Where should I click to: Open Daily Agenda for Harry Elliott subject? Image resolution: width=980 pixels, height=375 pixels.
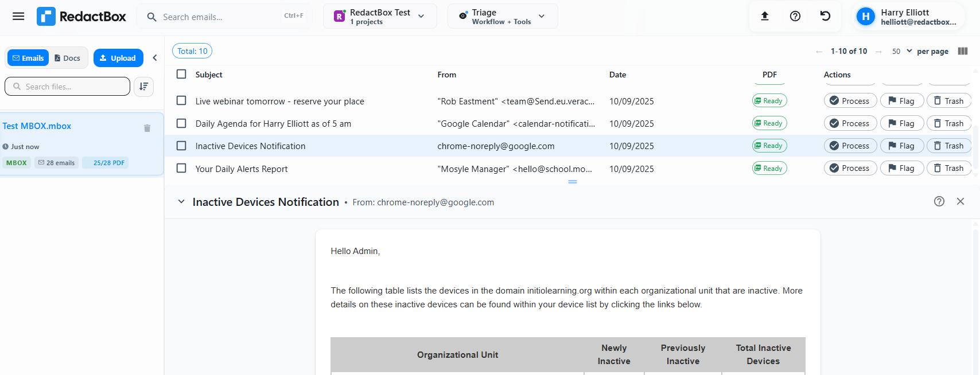273,124
